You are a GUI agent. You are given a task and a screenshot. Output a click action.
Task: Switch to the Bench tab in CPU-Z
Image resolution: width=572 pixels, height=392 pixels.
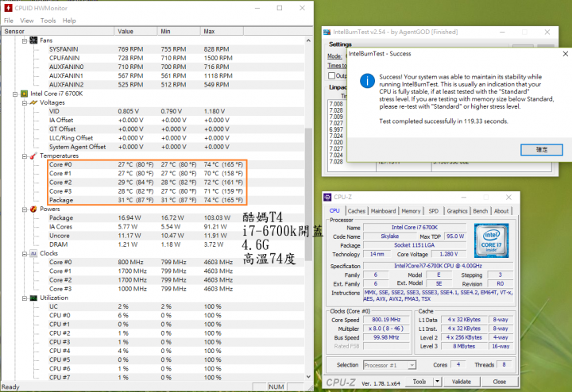[480, 211]
